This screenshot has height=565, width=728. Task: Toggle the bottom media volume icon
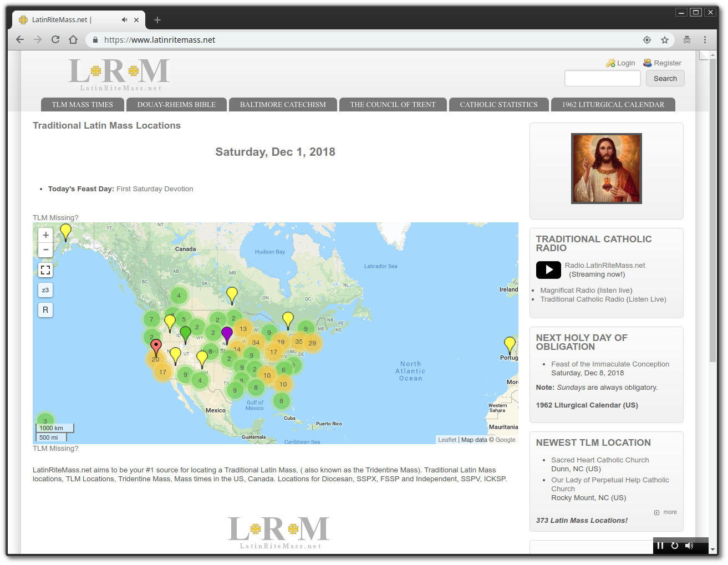point(689,546)
